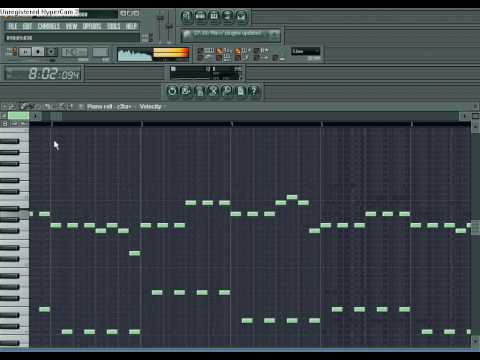
Task: Open the Line snap dropdown
Action: (x=306, y=51)
